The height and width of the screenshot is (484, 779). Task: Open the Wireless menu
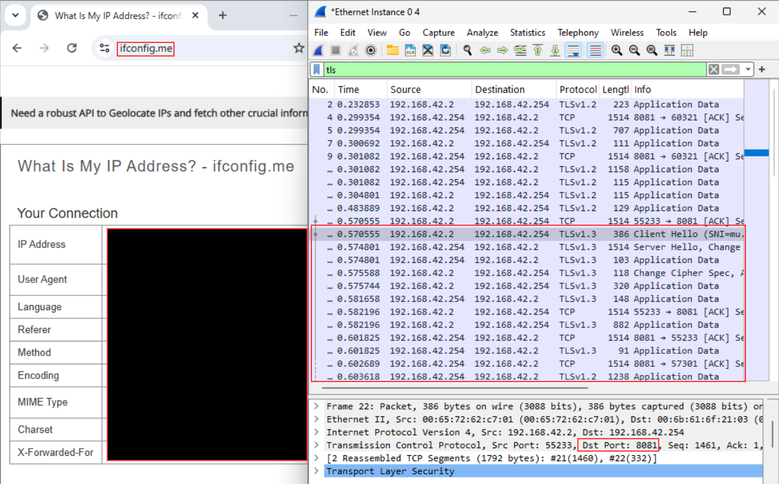click(x=627, y=32)
